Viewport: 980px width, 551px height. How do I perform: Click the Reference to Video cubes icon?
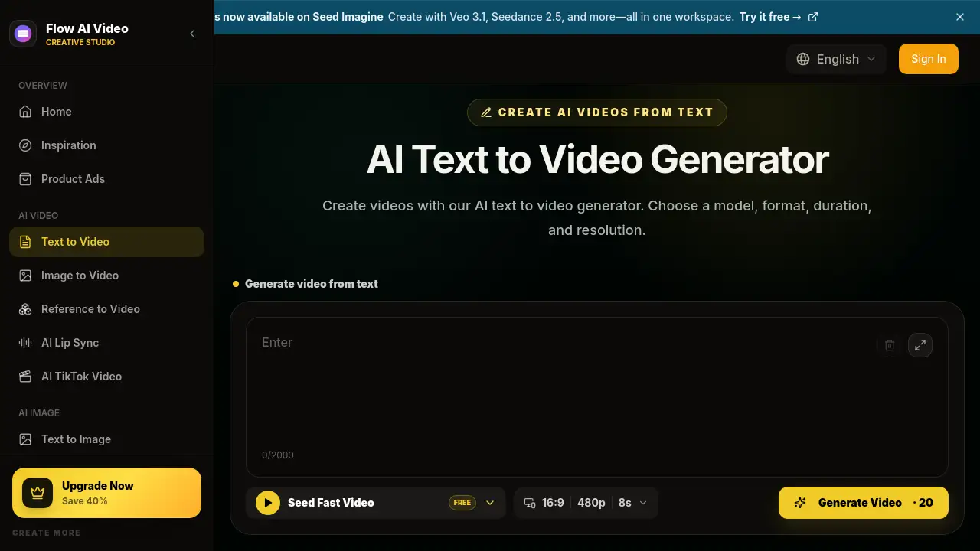tap(25, 309)
